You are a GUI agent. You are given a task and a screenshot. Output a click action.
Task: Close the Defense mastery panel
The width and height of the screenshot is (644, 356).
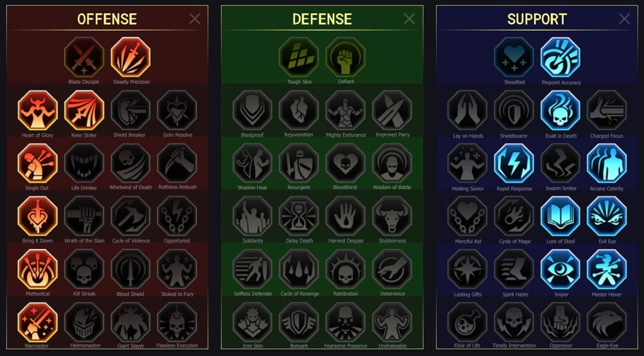(x=409, y=19)
